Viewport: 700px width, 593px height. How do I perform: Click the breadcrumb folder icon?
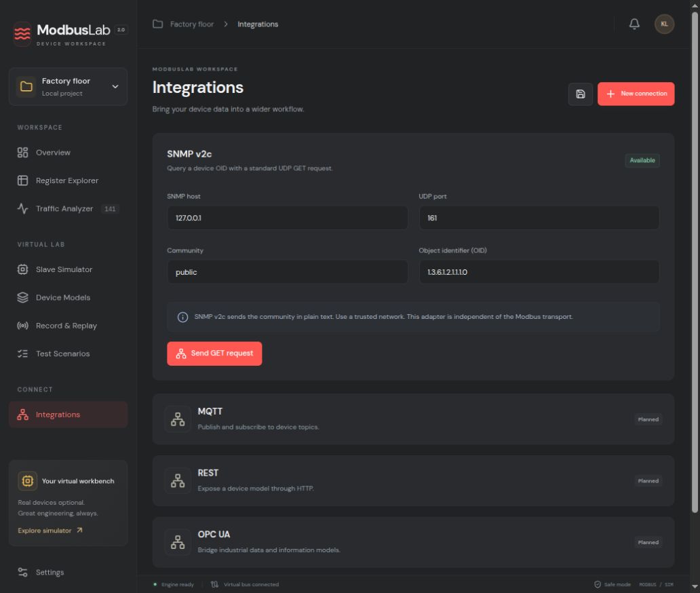(x=157, y=24)
